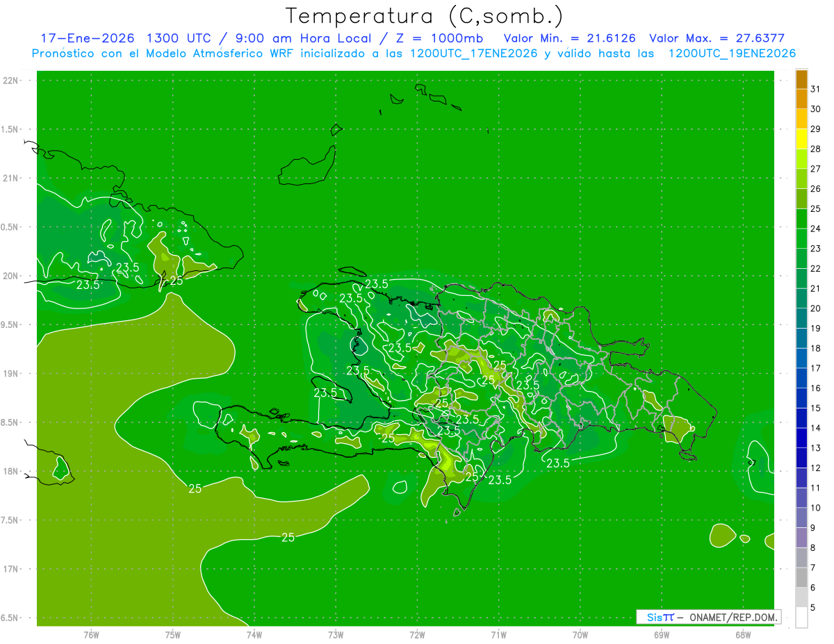
Task: Click the '25' colorbar scale value
Action: point(815,209)
